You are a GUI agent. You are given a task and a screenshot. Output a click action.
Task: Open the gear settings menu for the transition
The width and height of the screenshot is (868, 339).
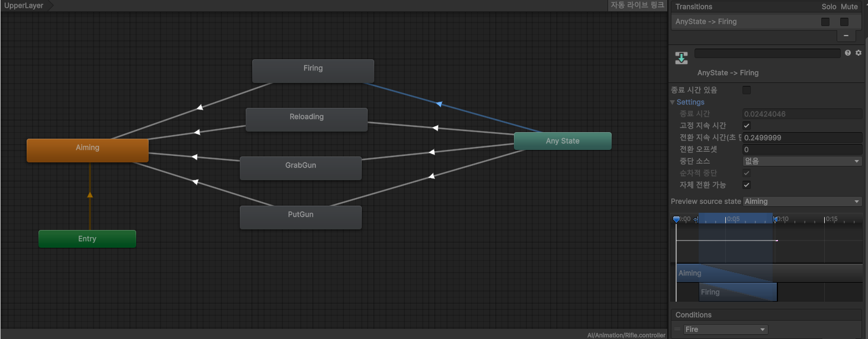(858, 53)
